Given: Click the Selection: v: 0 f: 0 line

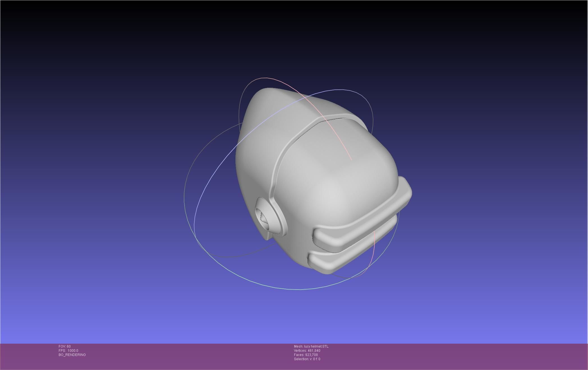Looking at the screenshot, I should (307, 359).
